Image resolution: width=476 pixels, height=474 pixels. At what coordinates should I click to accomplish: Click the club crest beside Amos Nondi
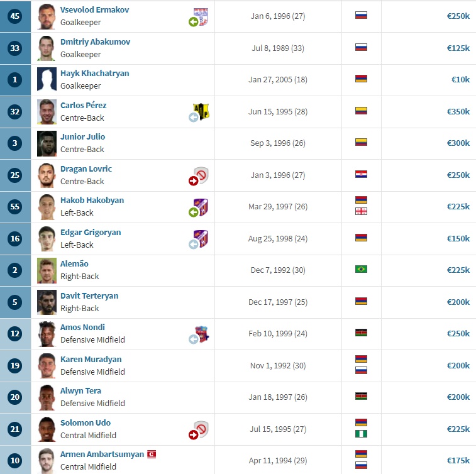click(202, 333)
